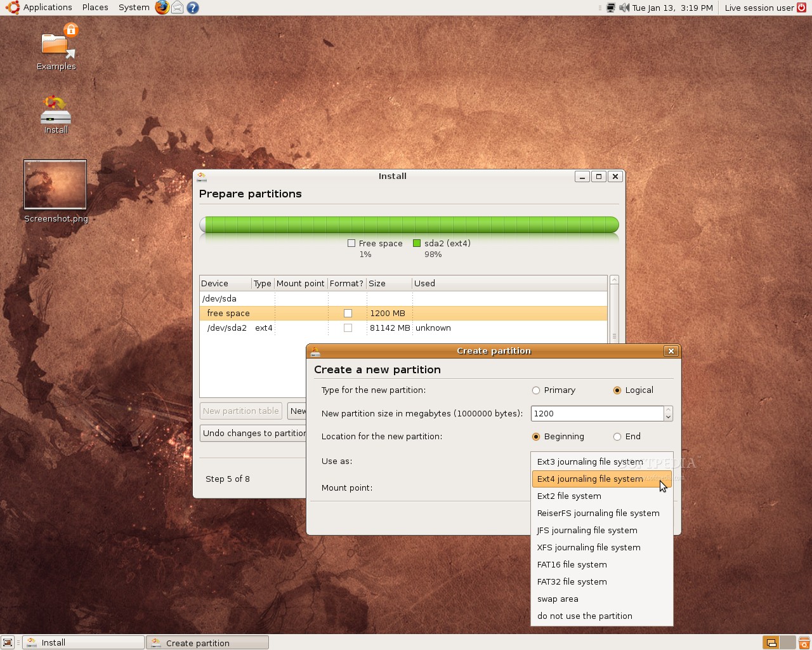Pick FAT32 file system from dropdown

572,582
